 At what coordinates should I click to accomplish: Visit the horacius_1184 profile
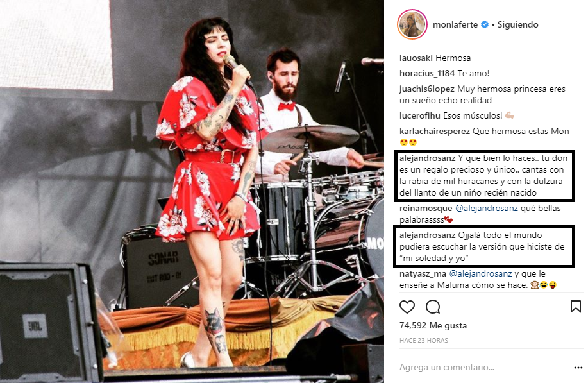[427, 74]
